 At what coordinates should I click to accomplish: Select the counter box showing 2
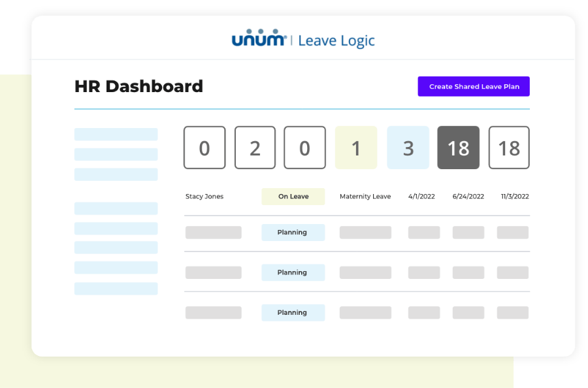click(x=255, y=148)
